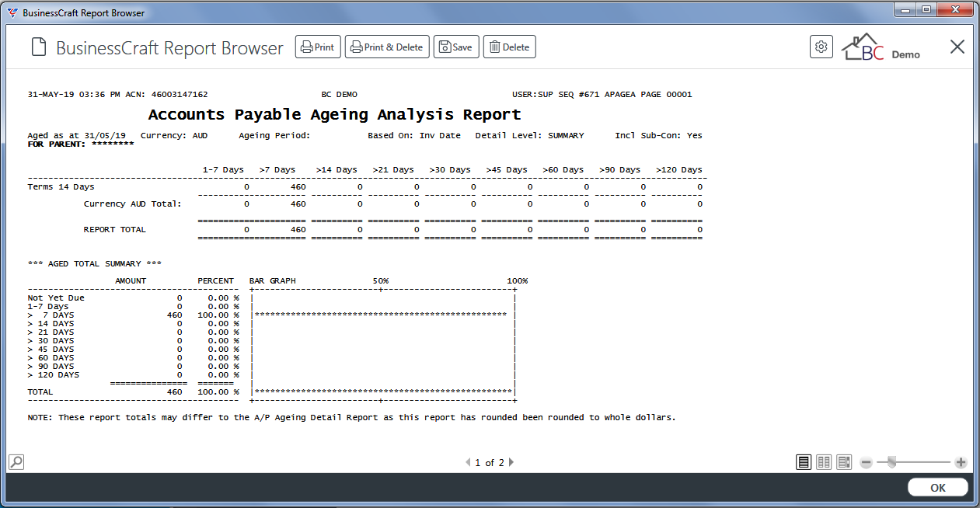Image resolution: width=980 pixels, height=508 pixels.
Task: Click the ">120 Days" column header
Action: click(679, 170)
